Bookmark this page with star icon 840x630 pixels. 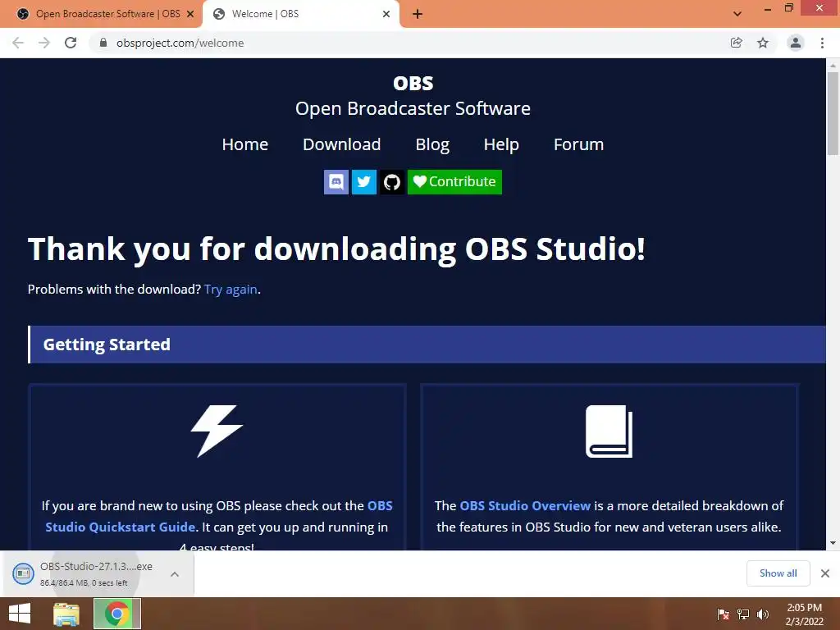click(763, 43)
